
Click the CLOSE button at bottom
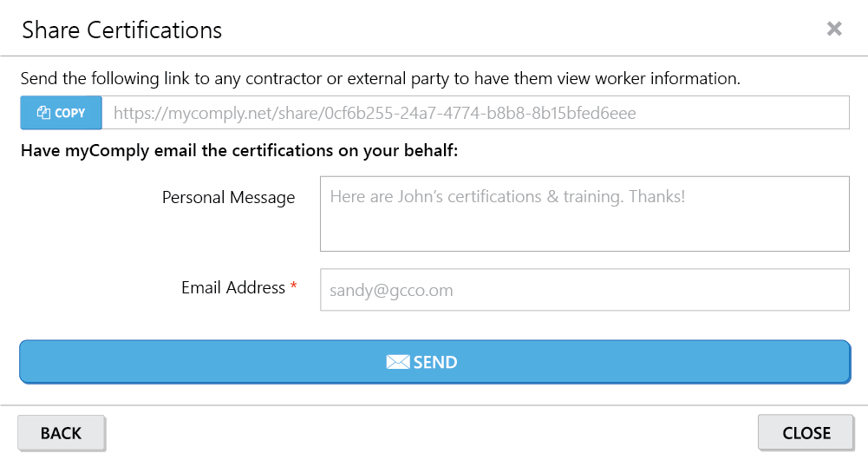tap(806, 433)
